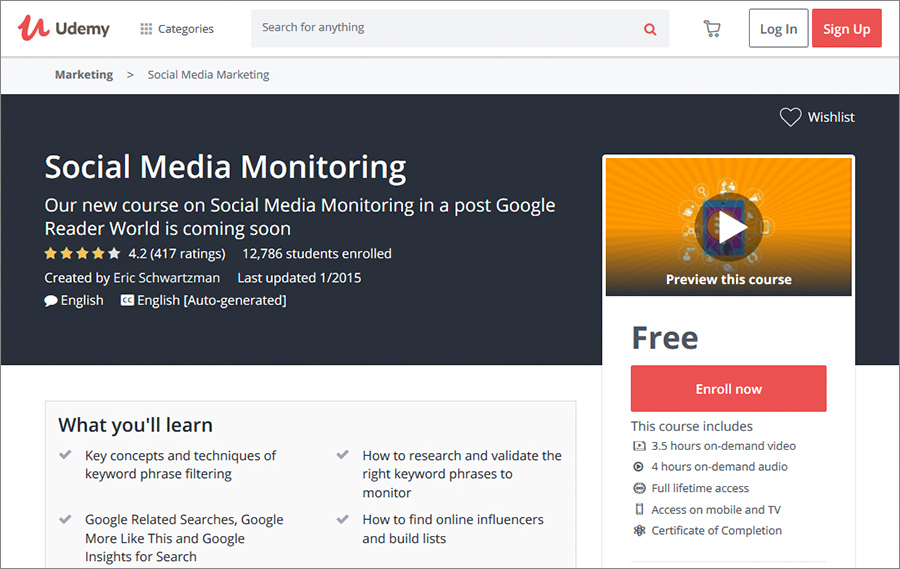Viewport: 900px width, 569px height.
Task: Click How to find online influencers text
Action: pyautogui.click(x=453, y=529)
